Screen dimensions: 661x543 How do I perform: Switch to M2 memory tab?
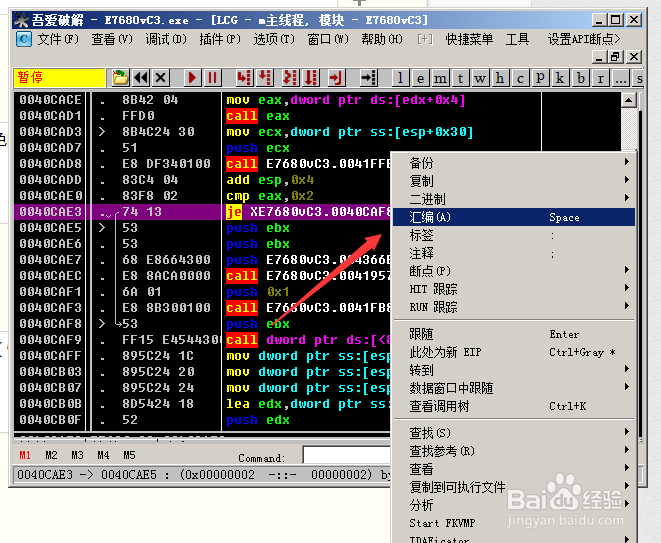[51, 455]
